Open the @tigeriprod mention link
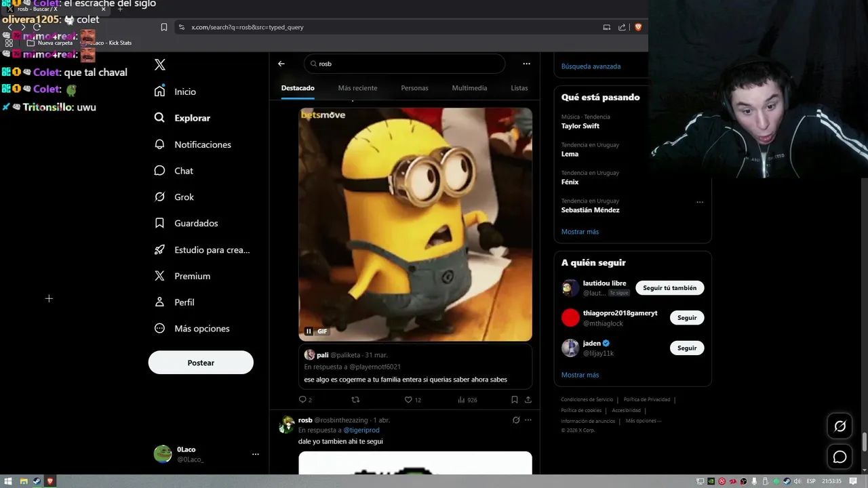The image size is (868, 488). 361,430
